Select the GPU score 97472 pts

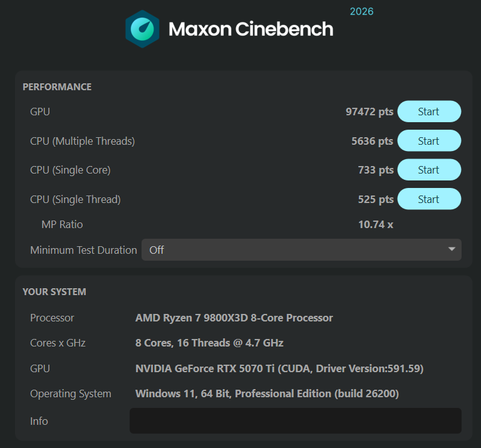tap(370, 112)
